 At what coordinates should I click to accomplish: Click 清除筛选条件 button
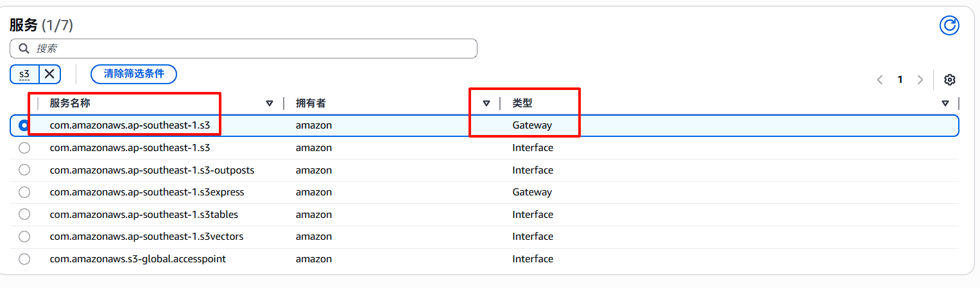[x=134, y=74]
